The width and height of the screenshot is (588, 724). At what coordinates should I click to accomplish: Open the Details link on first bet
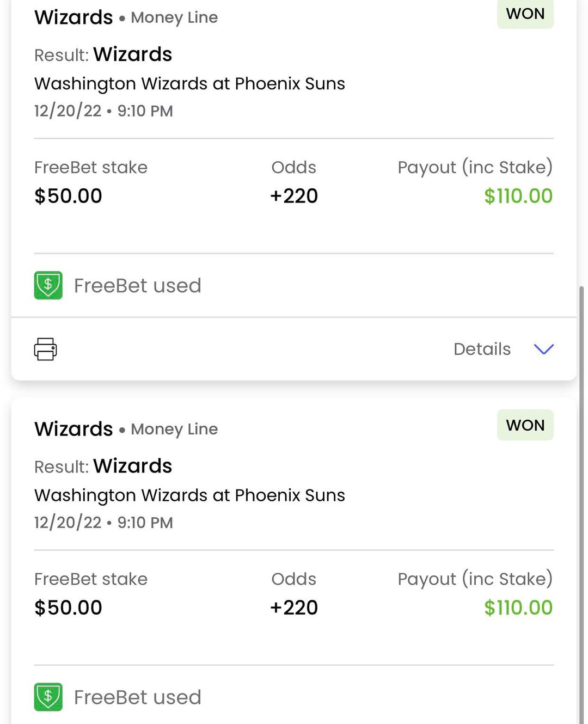coord(482,349)
